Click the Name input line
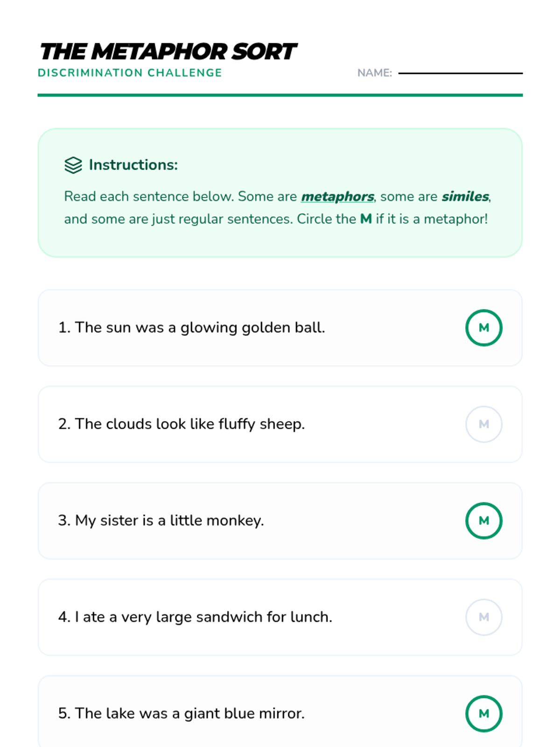The width and height of the screenshot is (560, 747). click(x=461, y=73)
